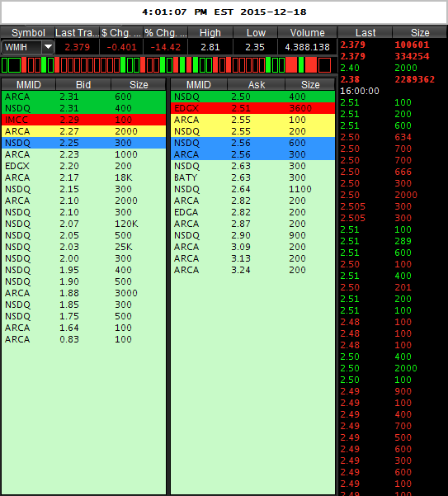The image size is (448, 496).
Task: Select EDGA ask 2.82 row
Action: [x=252, y=212]
